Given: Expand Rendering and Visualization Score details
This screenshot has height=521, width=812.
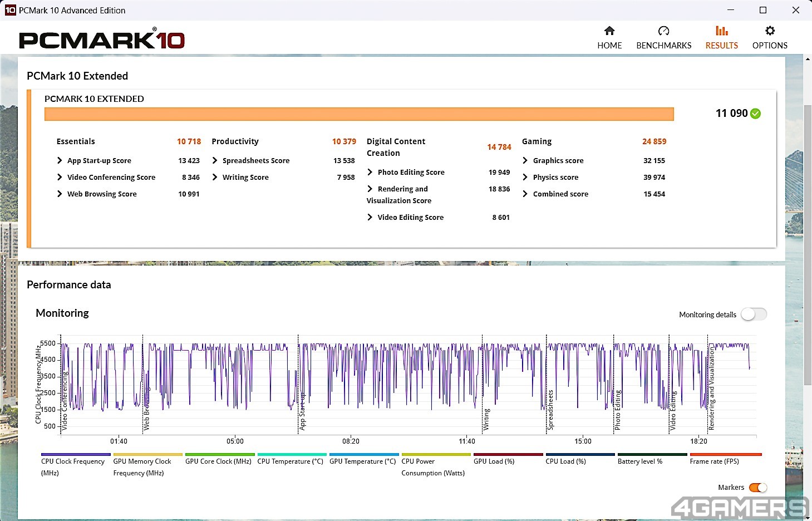Looking at the screenshot, I should (370, 189).
